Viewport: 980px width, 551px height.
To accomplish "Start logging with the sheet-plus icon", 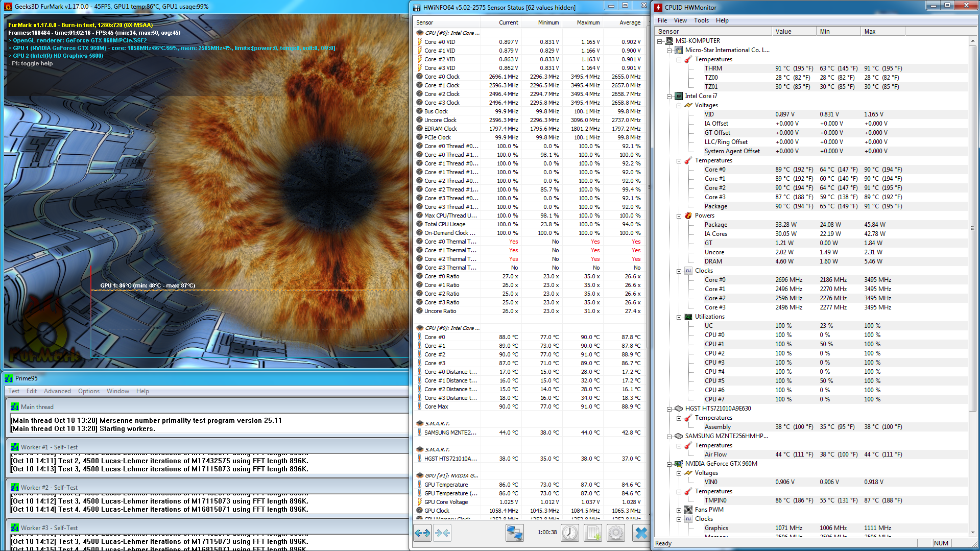I will point(593,533).
